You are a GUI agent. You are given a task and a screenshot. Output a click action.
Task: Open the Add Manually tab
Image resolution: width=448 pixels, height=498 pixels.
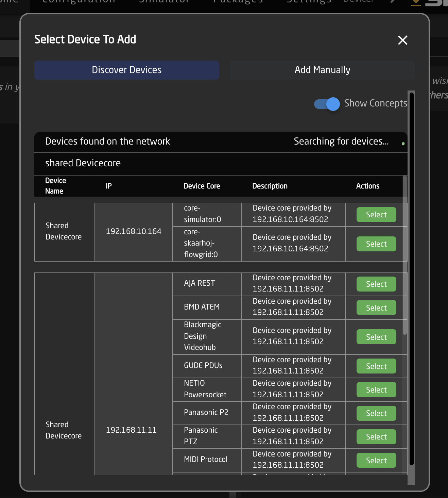322,70
